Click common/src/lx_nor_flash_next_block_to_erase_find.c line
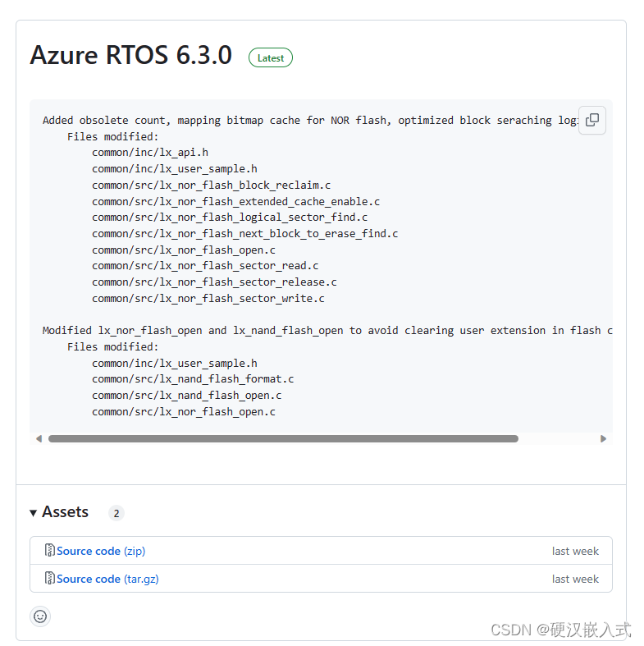This screenshot has width=644, height=646. point(245,234)
